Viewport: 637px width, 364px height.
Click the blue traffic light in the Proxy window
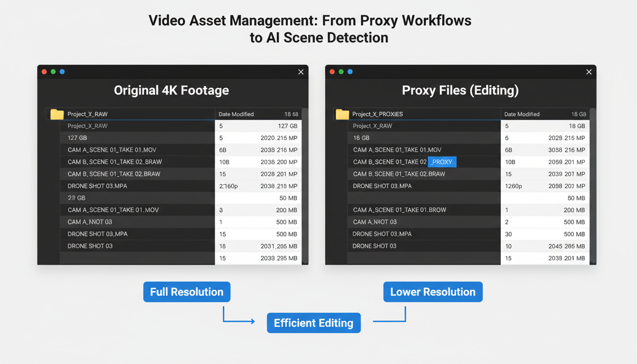click(x=350, y=72)
